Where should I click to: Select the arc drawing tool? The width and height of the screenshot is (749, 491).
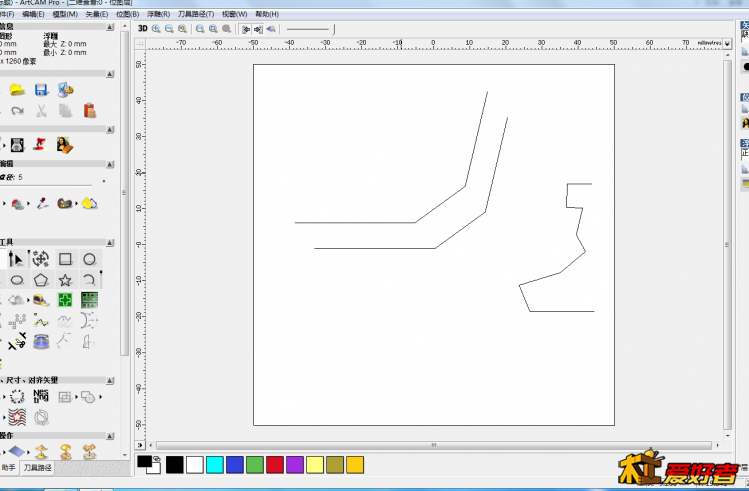(x=89, y=280)
